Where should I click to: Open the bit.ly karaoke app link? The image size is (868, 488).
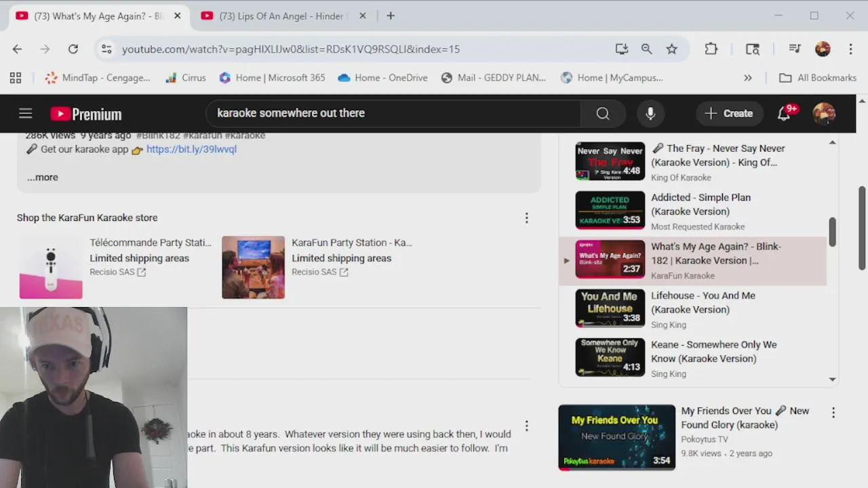tap(191, 149)
